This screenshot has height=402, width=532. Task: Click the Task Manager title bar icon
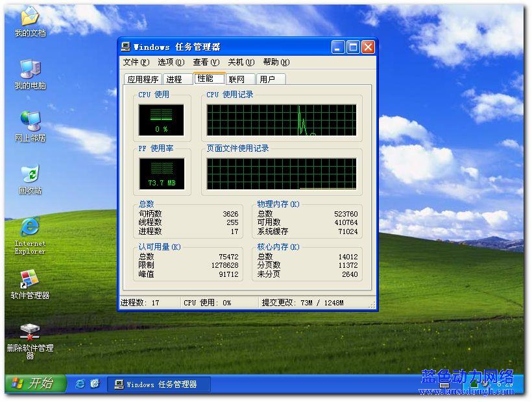[x=126, y=47]
